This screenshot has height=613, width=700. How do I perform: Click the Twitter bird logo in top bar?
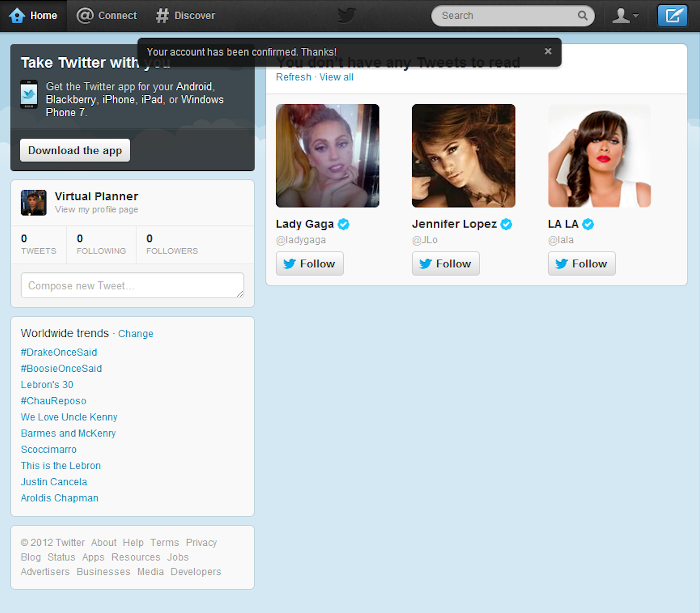coord(346,15)
